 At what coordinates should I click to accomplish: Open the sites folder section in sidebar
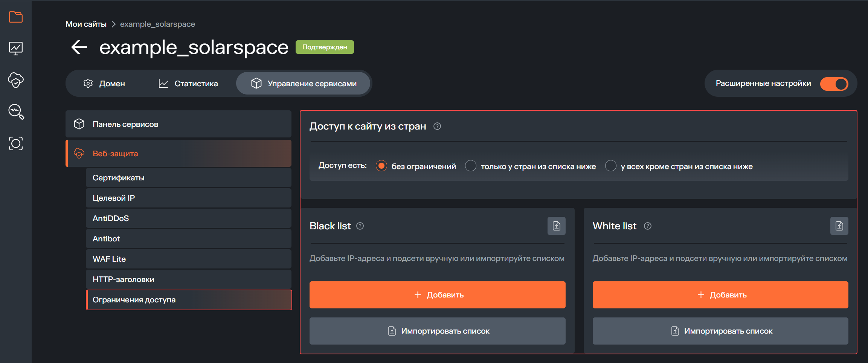[x=15, y=17]
